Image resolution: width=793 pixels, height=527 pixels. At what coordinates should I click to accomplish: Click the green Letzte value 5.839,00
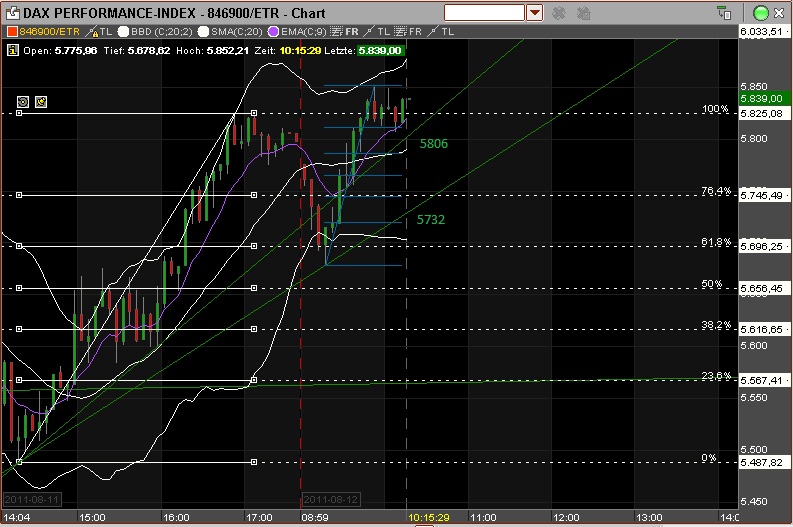(x=380, y=51)
